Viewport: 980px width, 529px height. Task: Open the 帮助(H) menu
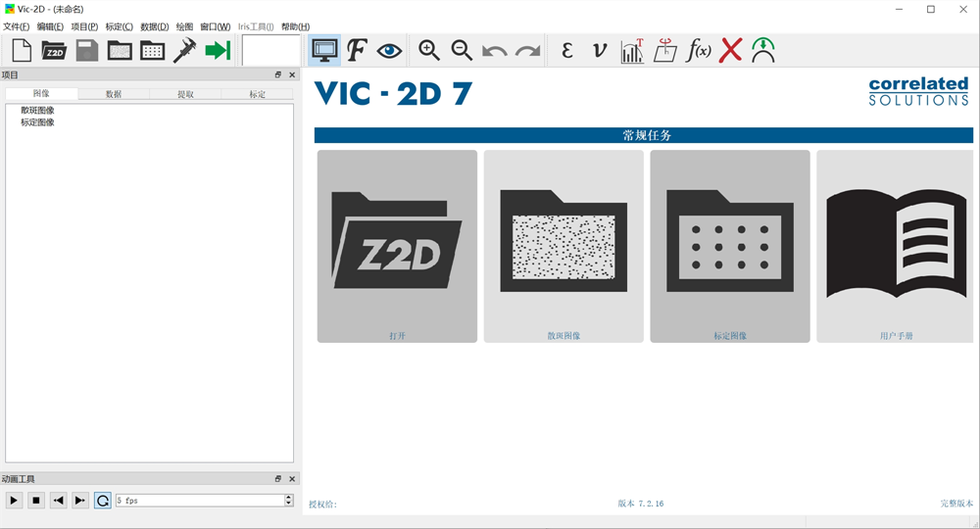(x=295, y=26)
